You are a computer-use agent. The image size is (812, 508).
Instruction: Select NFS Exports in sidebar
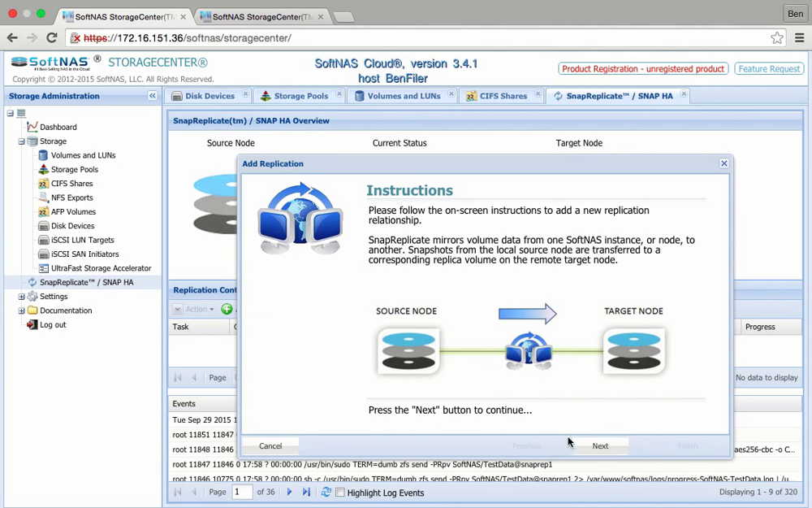click(72, 198)
